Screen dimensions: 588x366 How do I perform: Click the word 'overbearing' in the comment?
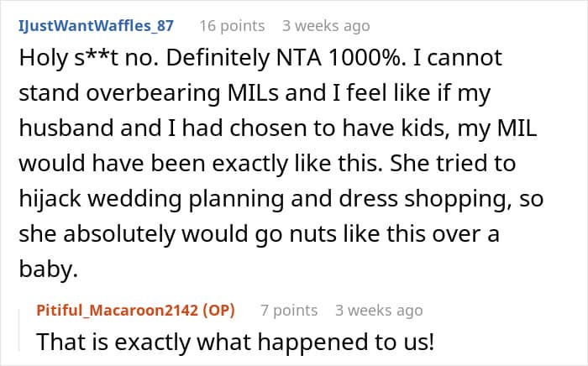point(153,93)
